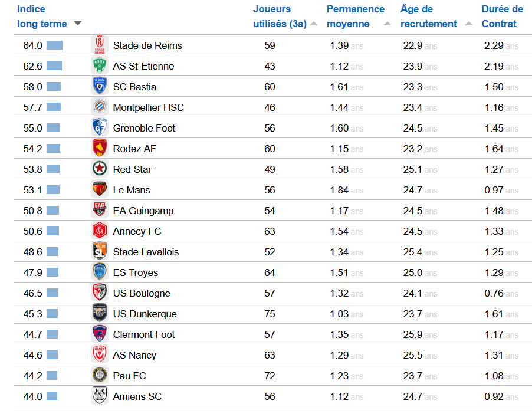Click the Amiens SC club crest
The image size is (532, 417).
pyautogui.click(x=100, y=396)
